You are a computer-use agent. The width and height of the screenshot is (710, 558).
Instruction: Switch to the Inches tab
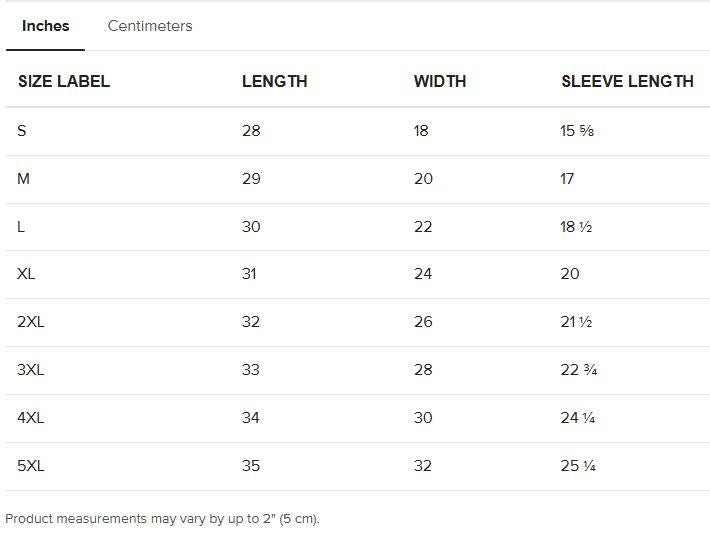tap(45, 26)
